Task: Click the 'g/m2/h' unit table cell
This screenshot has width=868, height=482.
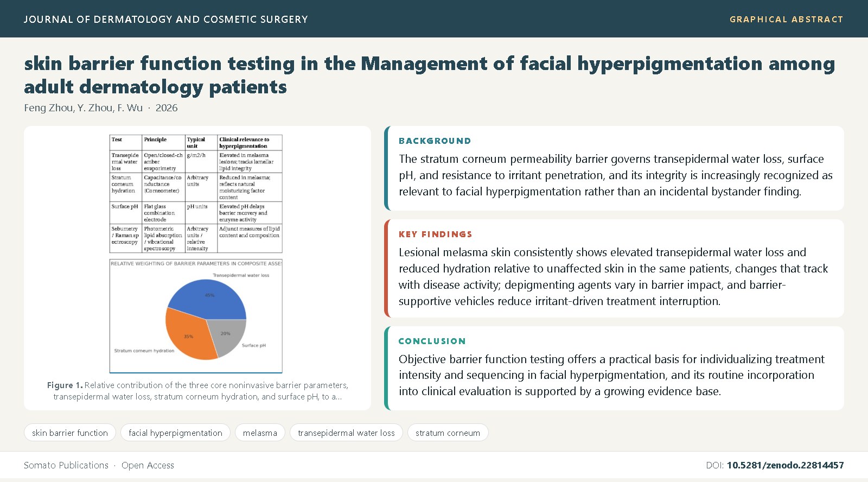Action: point(201,162)
